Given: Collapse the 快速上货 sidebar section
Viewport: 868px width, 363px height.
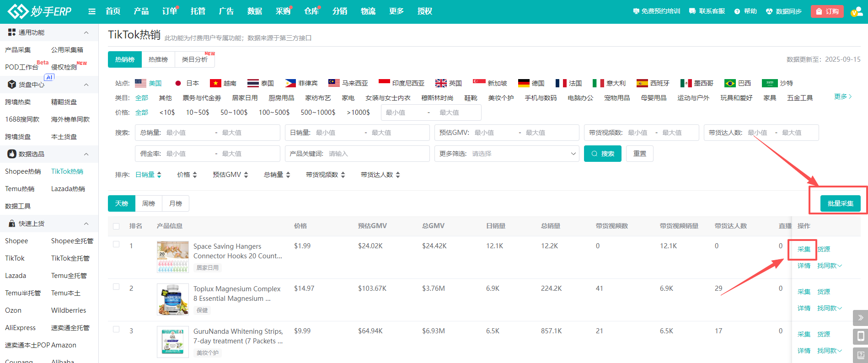Looking at the screenshot, I should (x=86, y=224).
